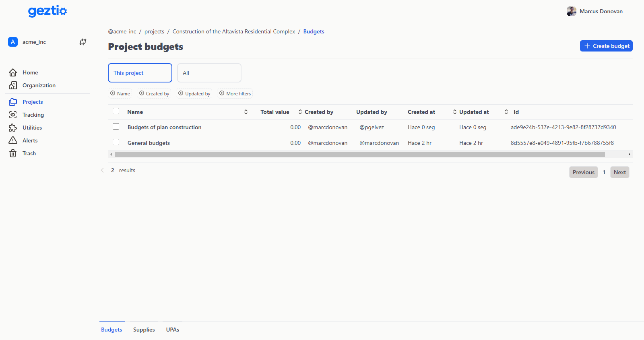Click the Utilities puzzle icon

click(x=13, y=128)
